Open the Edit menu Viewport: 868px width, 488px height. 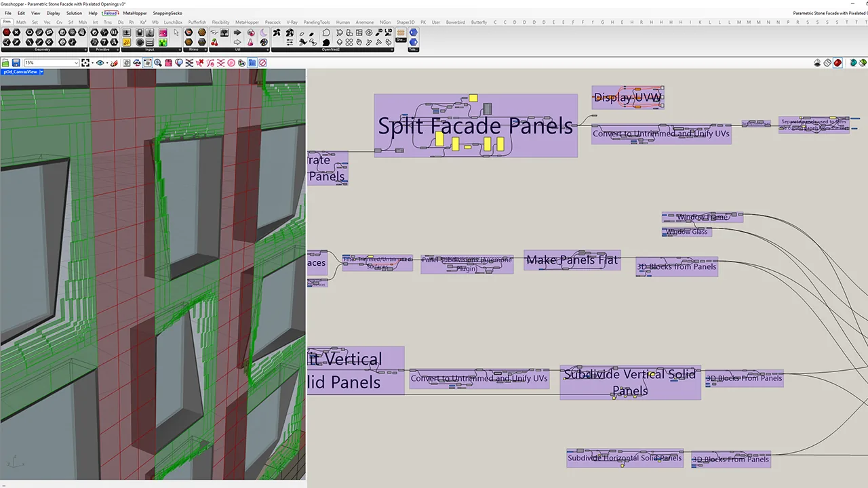(x=22, y=13)
